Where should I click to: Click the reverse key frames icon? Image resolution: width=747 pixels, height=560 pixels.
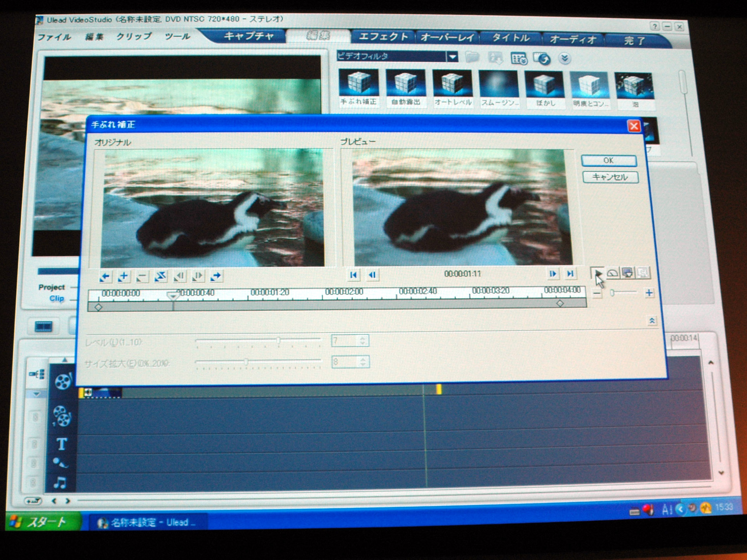[160, 276]
